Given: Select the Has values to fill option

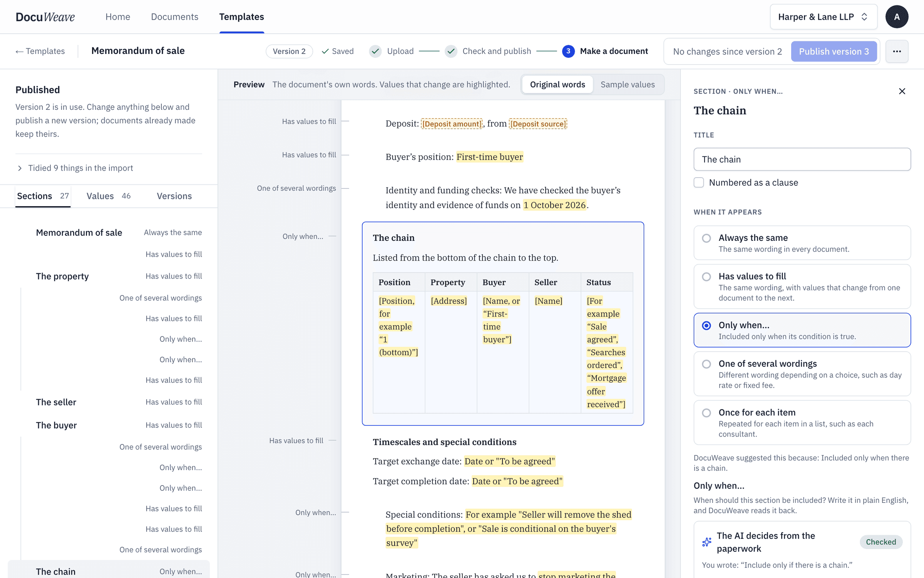Looking at the screenshot, I should 802,286.
